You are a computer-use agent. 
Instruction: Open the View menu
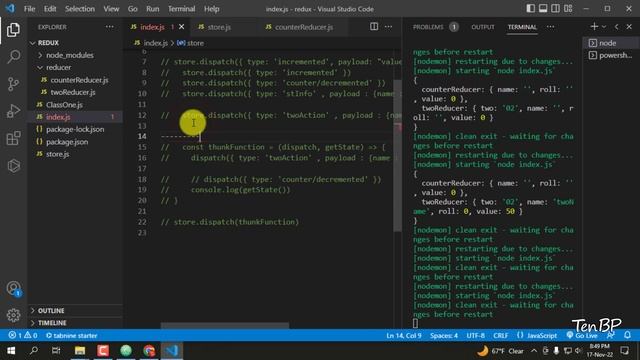[x=111, y=9]
